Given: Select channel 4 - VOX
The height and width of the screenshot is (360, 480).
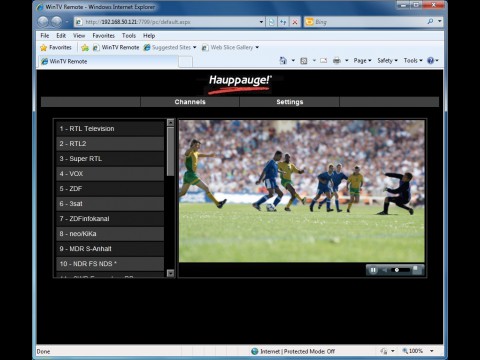Looking at the screenshot, I should [110, 174].
